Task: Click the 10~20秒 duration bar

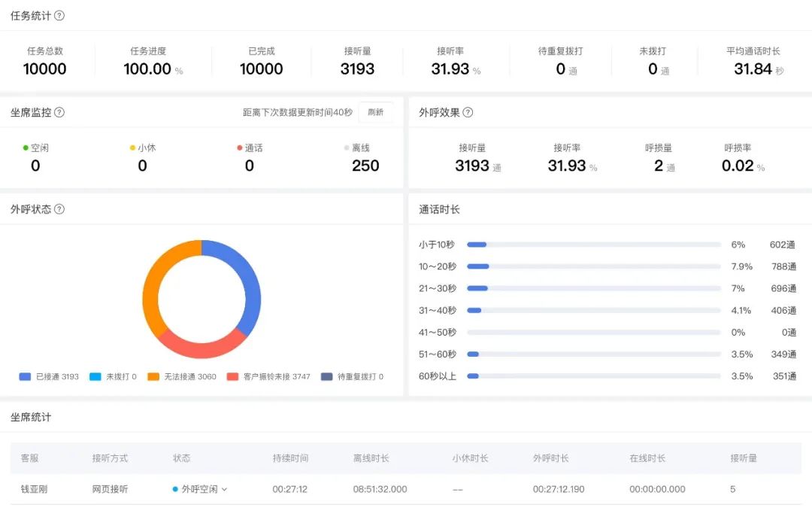Action: [x=593, y=266]
